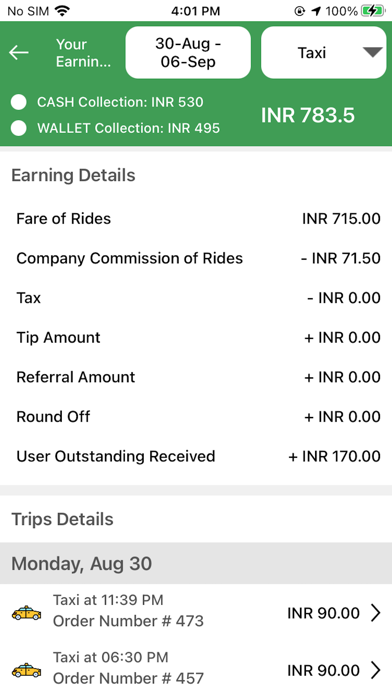Viewport: 392px width, 696px height.
Task: Click taxi icon for order 473
Action: coord(26,613)
